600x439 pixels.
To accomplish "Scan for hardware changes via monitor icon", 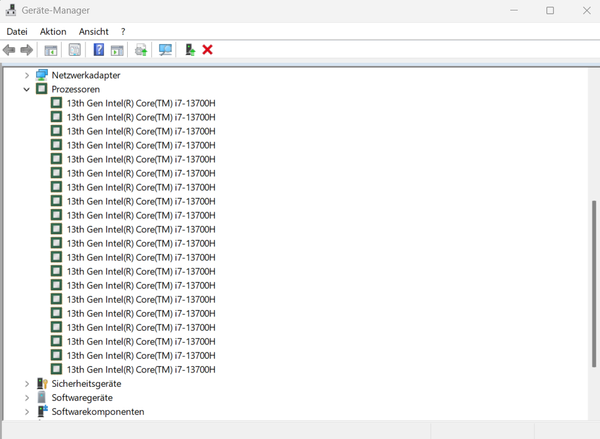I will click(x=165, y=50).
